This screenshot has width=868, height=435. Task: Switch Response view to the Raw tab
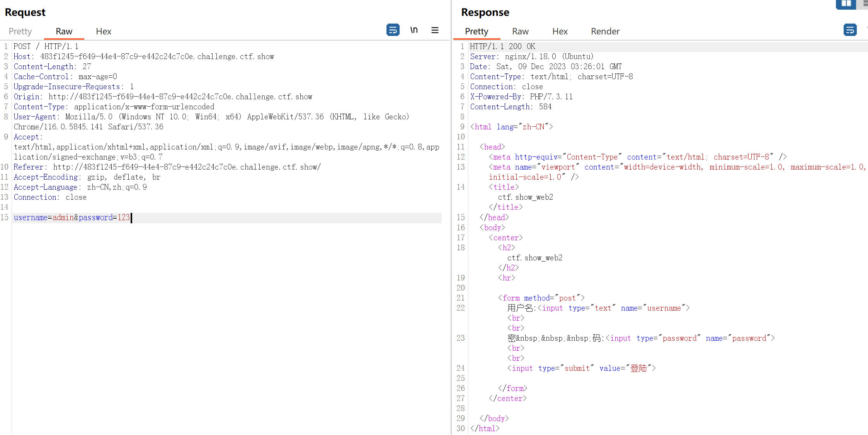click(x=520, y=31)
